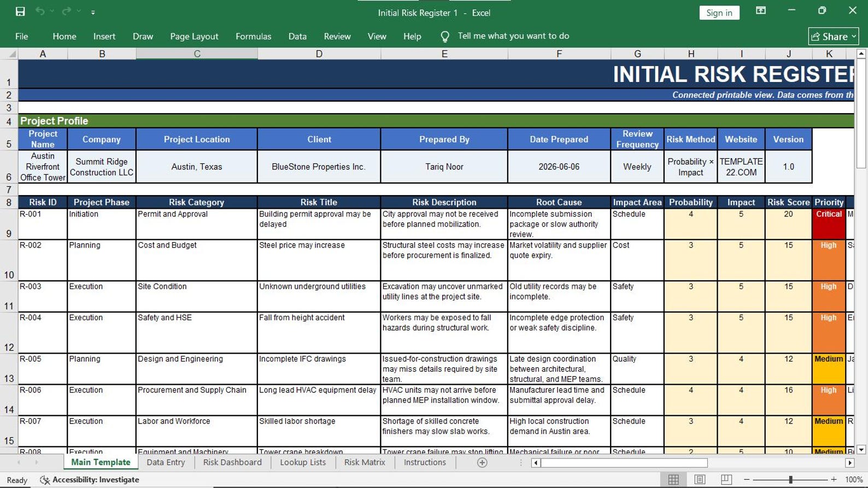Open the Instructions sheet tab
Screen dimensions: 868x488
pyautogui.click(x=425, y=462)
